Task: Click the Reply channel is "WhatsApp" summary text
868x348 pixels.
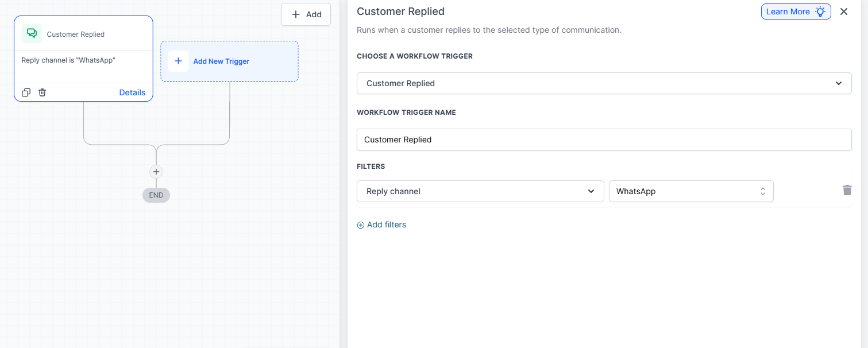Action: [68, 60]
